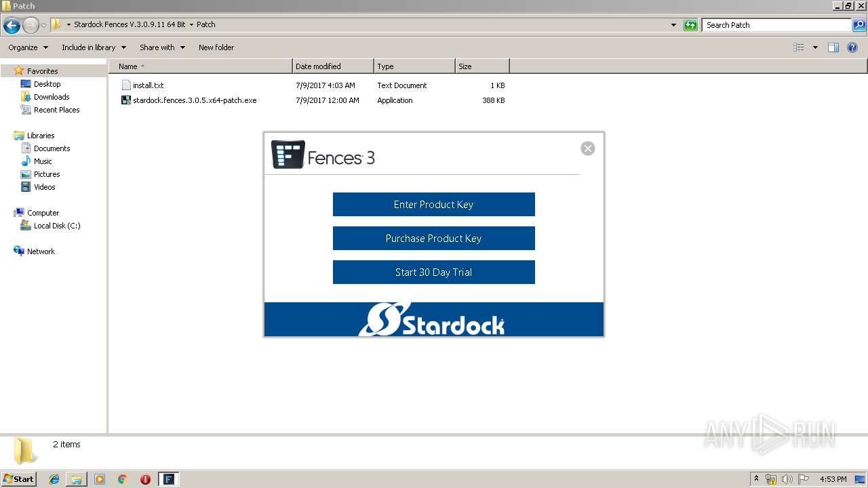Click the 4:53 PM system clock
868x488 pixels.
point(833,479)
